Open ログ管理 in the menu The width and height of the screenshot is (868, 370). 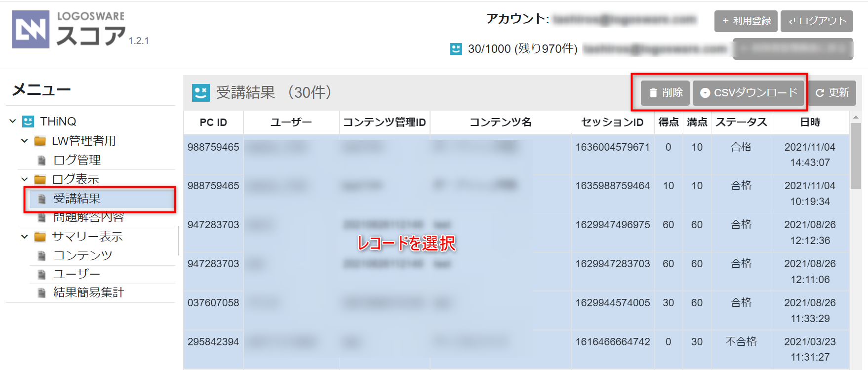[77, 160]
